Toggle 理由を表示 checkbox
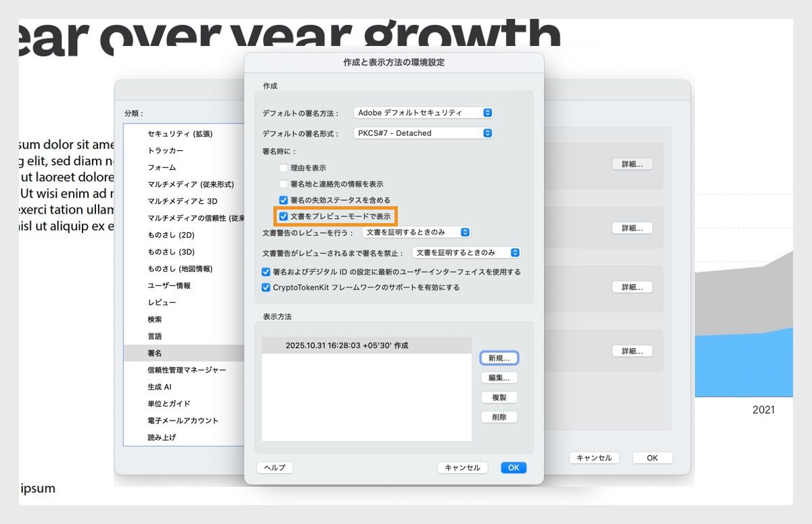The width and height of the screenshot is (812, 524). (284, 167)
